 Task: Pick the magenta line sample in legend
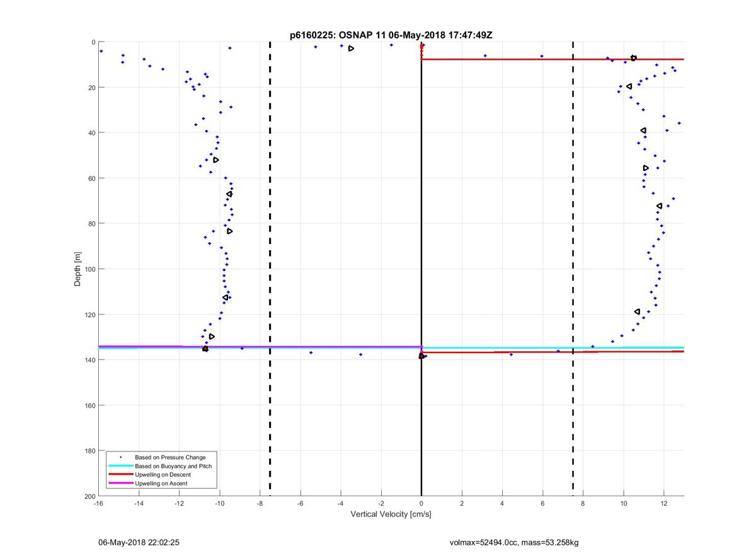(120, 484)
